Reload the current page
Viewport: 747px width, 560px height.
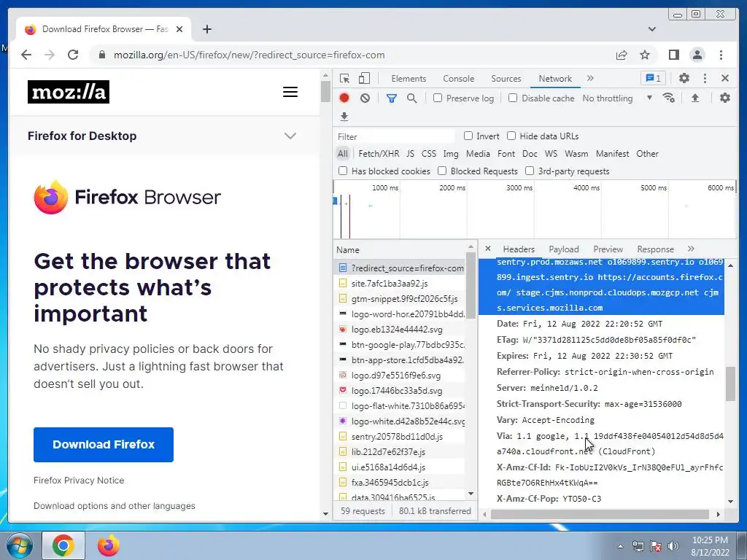coord(73,55)
